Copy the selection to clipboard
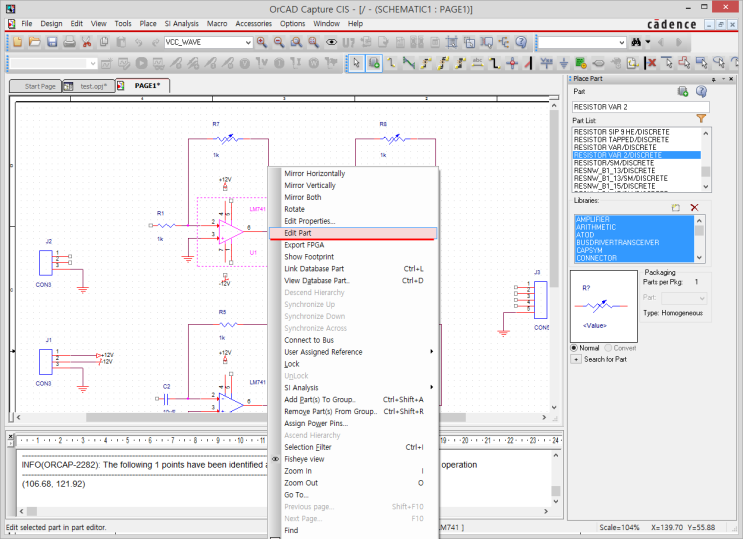 click(104, 42)
